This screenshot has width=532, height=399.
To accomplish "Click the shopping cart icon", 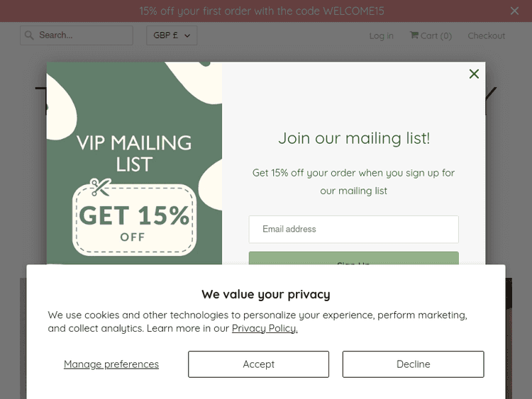I will tap(414, 35).
